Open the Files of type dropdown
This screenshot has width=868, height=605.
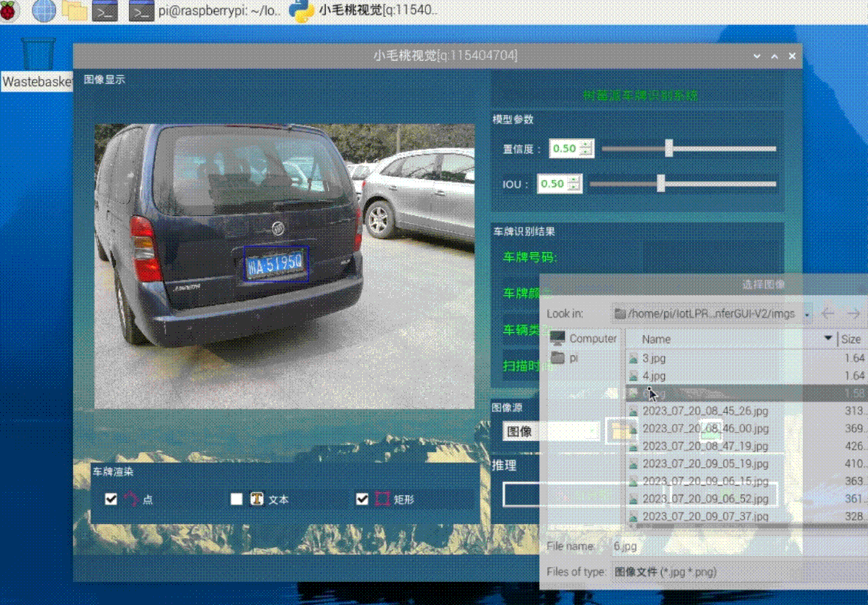tap(739, 572)
